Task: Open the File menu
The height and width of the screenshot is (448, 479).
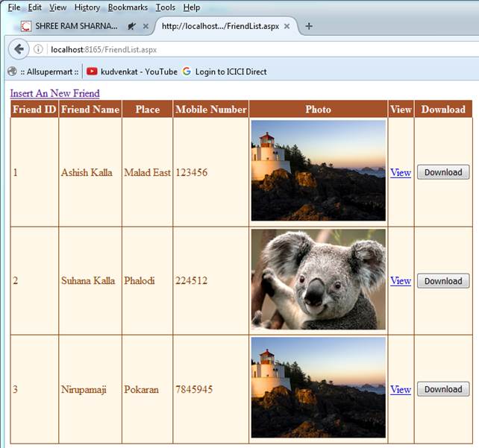Action: point(14,7)
